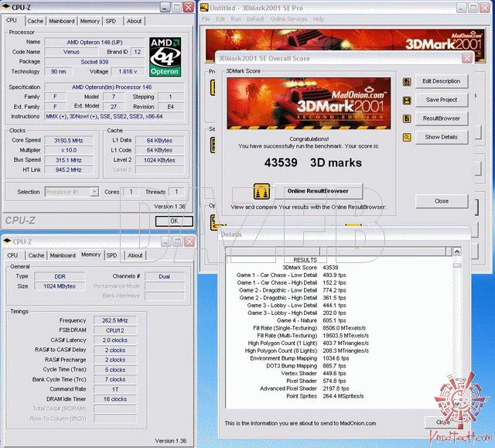Image resolution: width=495 pixels, height=448 pixels.
Task: Click the top CPU-Z window title icon
Action: (x=6, y=7)
